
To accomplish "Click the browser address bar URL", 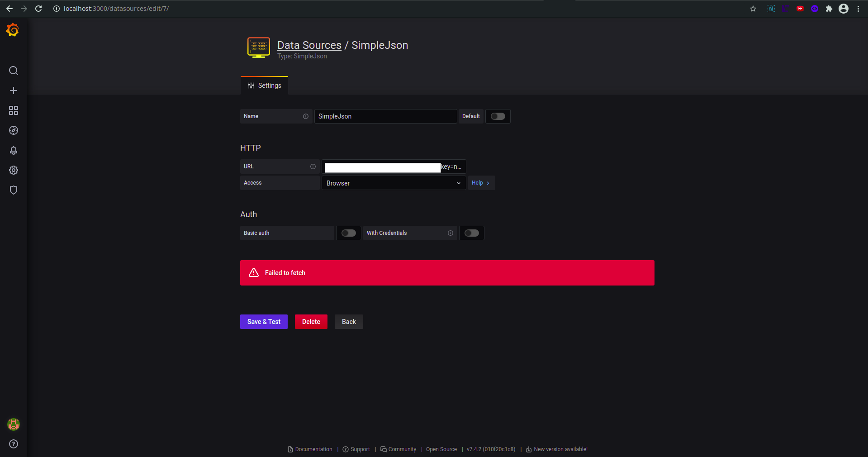I will (116, 9).
